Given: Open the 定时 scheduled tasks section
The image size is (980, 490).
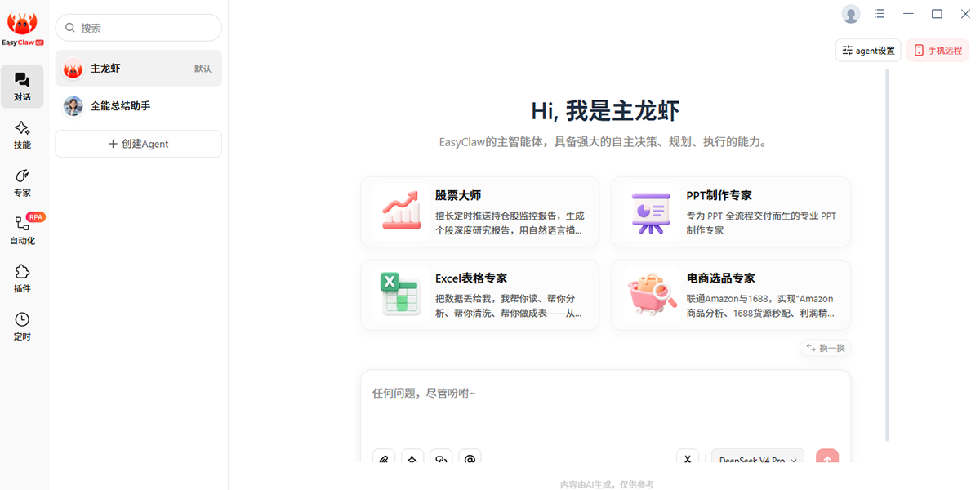Looking at the screenshot, I should point(22,327).
